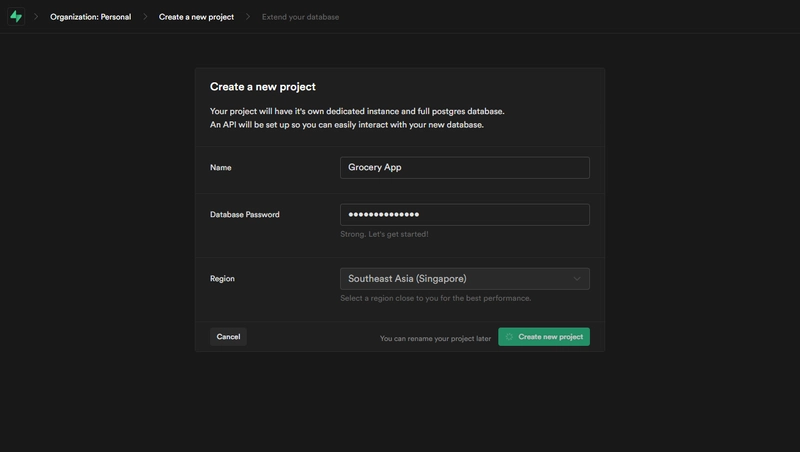
Task: Open the Region dropdown showing Southeast Asia
Action: tap(465, 279)
